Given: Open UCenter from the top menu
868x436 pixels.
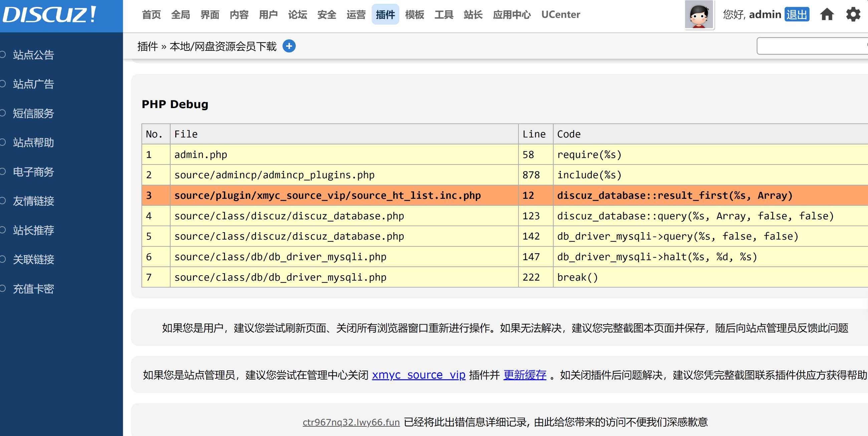Looking at the screenshot, I should tap(560, 14).
